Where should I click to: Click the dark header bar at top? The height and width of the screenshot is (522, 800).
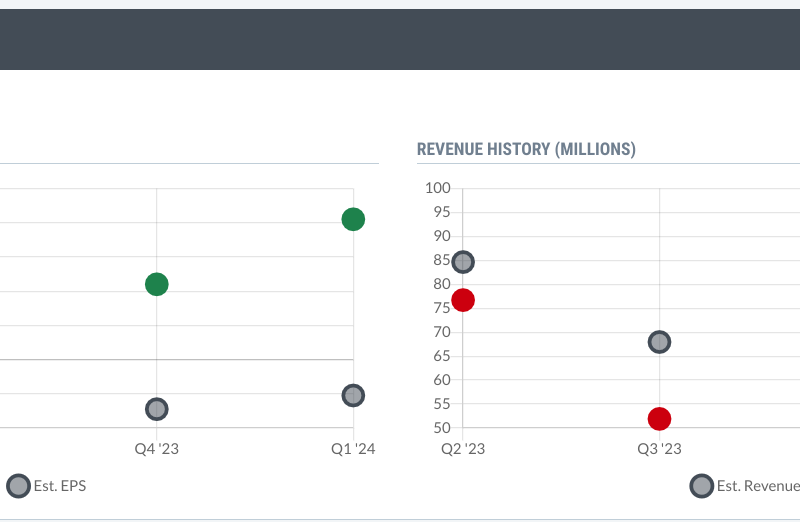pos(400,39)
